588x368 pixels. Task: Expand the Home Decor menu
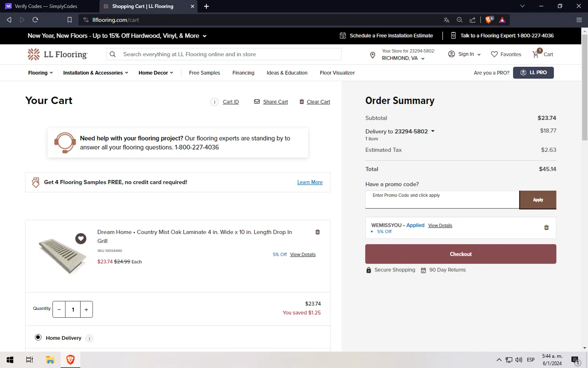coord(156,73)
